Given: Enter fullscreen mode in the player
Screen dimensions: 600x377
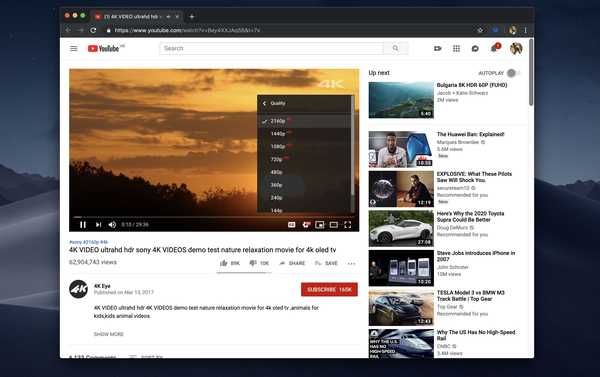Looking at the screenshot, I should pos(347,225).
